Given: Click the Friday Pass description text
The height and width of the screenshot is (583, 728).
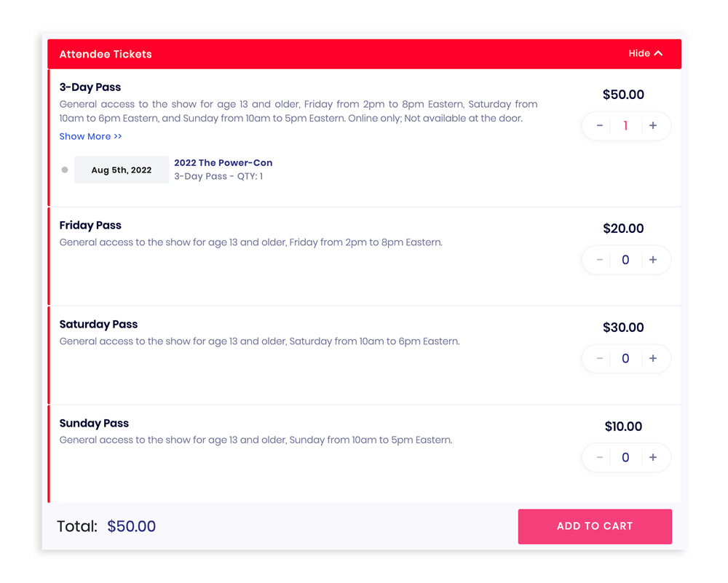Looking at the screenshot, I should point(250,242).
